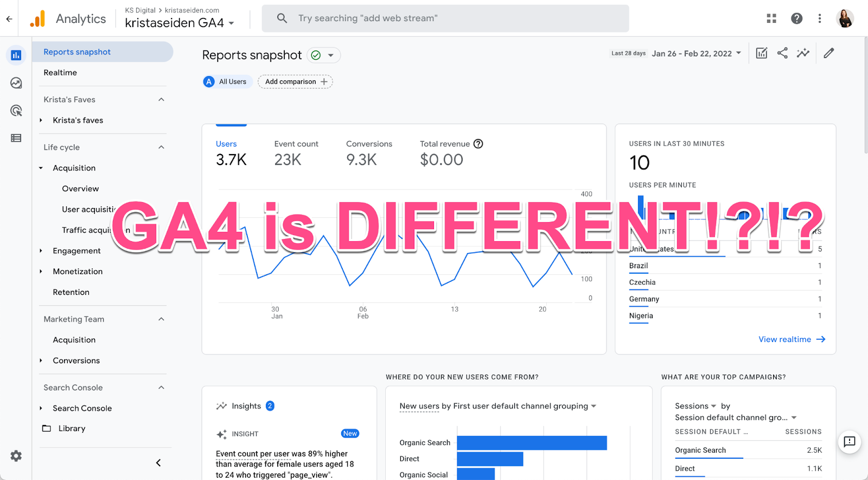Open the Insights sparkline icon in toolbar
This screenshot has height=480, width=868.
(803, 53)
